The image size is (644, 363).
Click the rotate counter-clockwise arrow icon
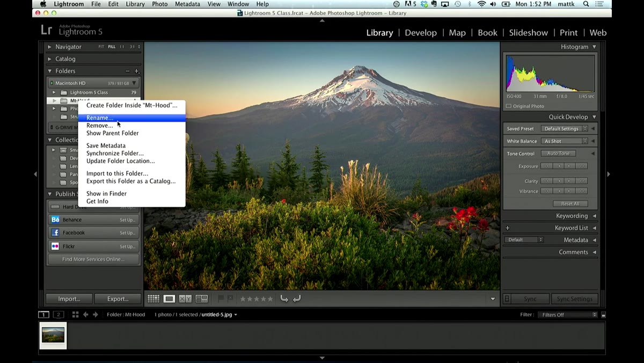(284, 299)
